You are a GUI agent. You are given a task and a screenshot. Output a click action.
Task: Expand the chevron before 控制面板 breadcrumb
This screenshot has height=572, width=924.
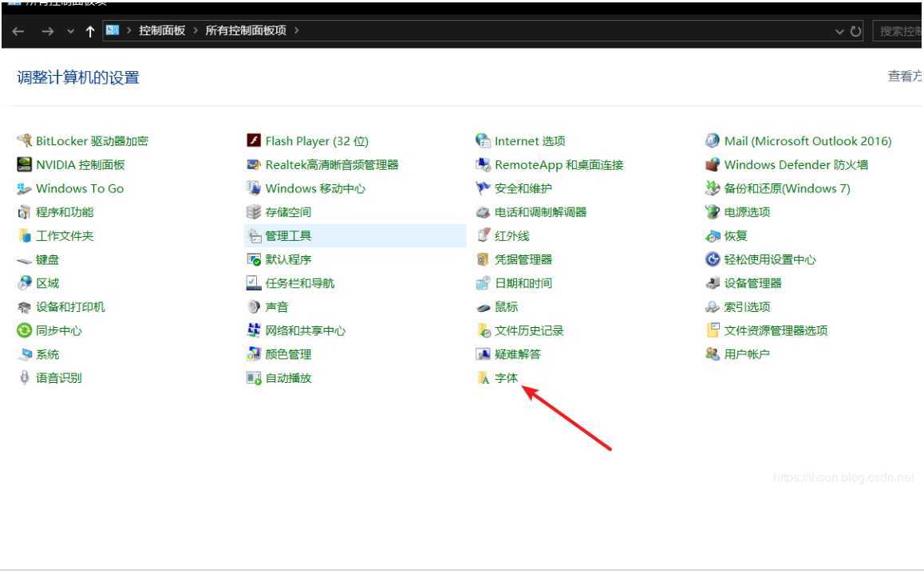coord(128,30)
